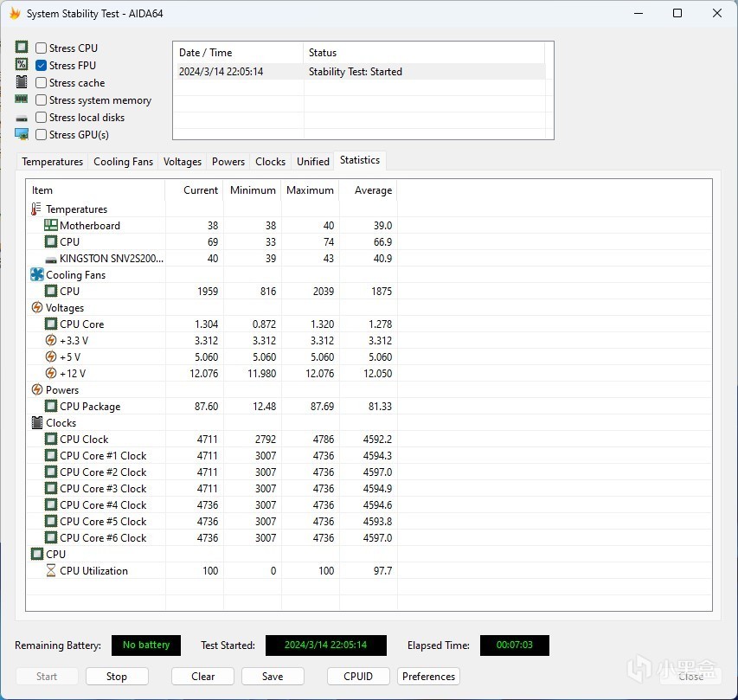The width and height of the screenshot is (738, 700).
Task: Click the CPU Utilization hourglass icon
Action: point(50,571)
